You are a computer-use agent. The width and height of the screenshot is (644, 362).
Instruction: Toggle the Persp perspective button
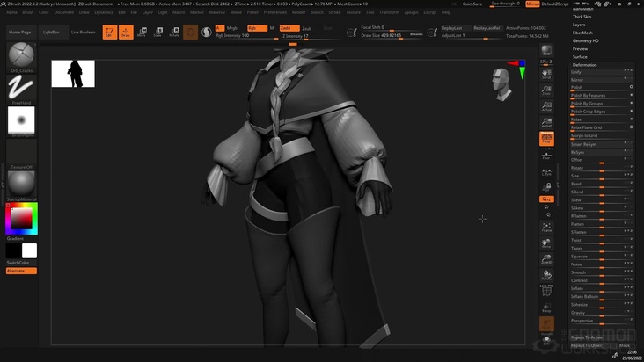(x=546, y=139)
